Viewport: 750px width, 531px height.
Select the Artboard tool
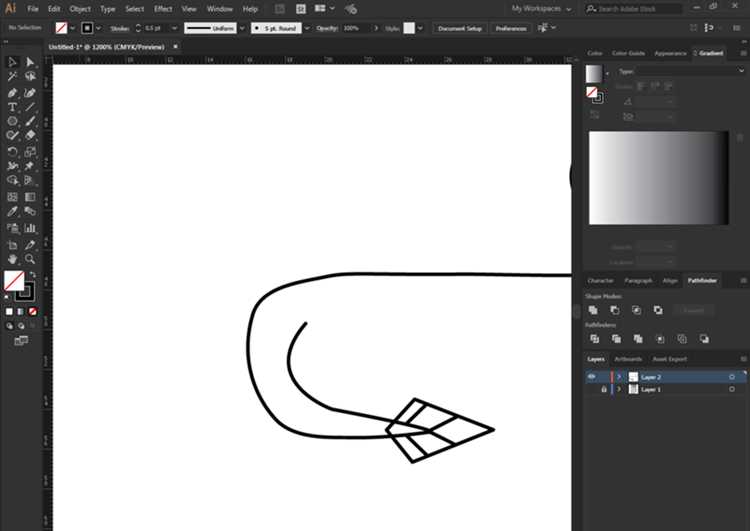[12, 245]
